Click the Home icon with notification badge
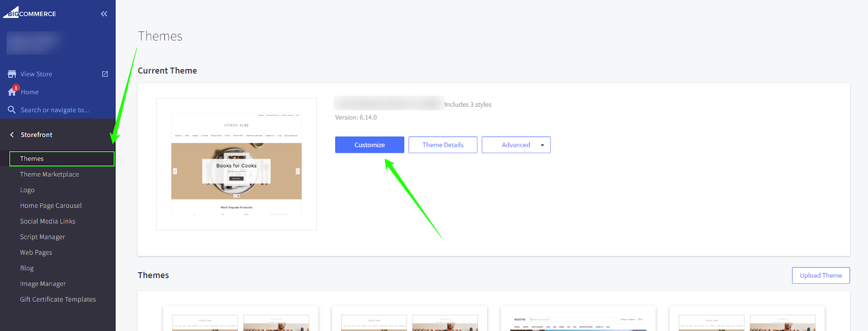This screenshot has height=331, width=868. [12, 92]
